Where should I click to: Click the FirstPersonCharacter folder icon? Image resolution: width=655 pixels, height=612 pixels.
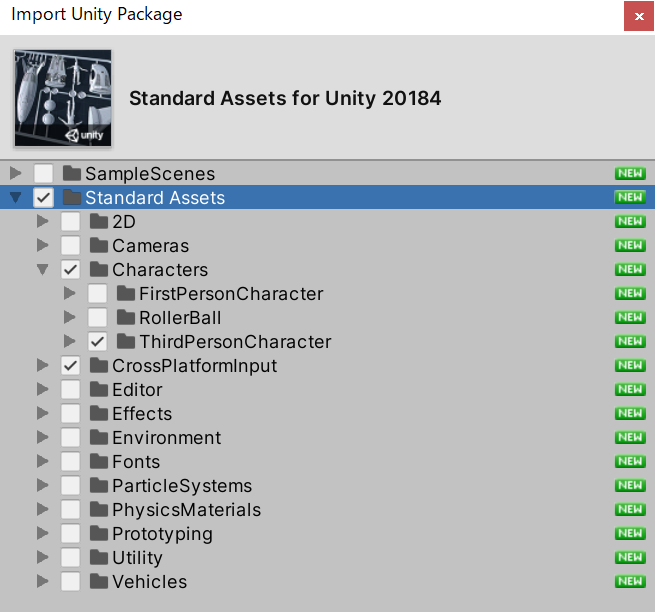[126, 293]
